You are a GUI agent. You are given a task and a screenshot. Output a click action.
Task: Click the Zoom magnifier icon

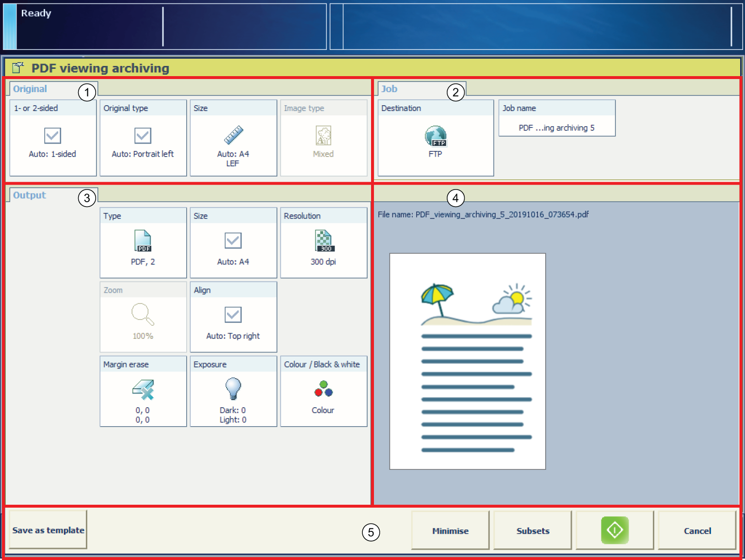point(143,315)
